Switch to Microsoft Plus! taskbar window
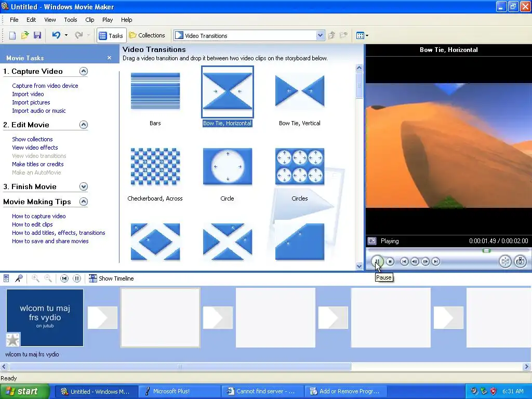Viewport: 532px width, 399px height. point(179,391)
